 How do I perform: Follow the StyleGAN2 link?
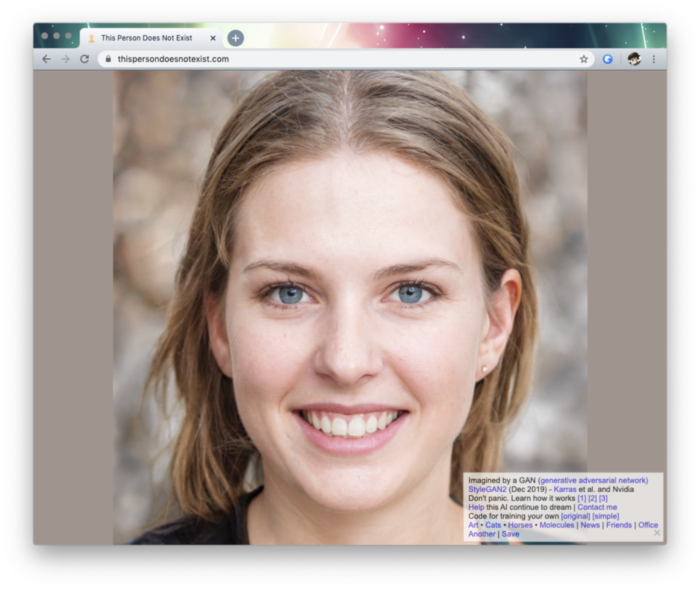[x=487, y=489]
